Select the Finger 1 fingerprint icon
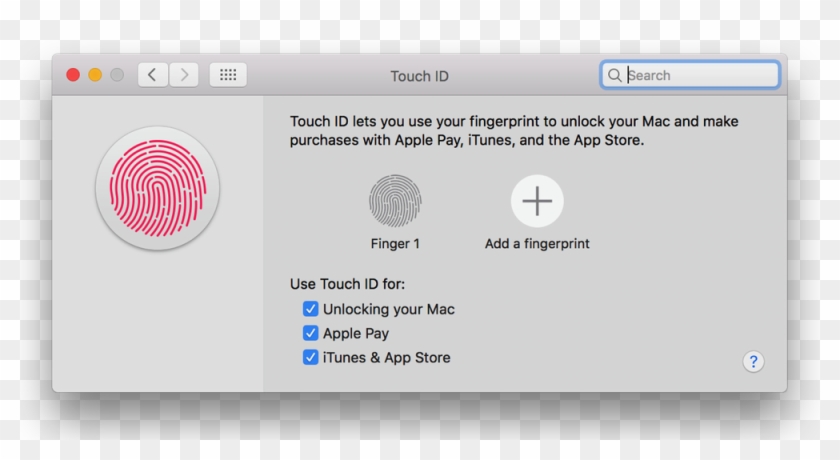This screenshot has width=840, height=460. tap(395, 201)
